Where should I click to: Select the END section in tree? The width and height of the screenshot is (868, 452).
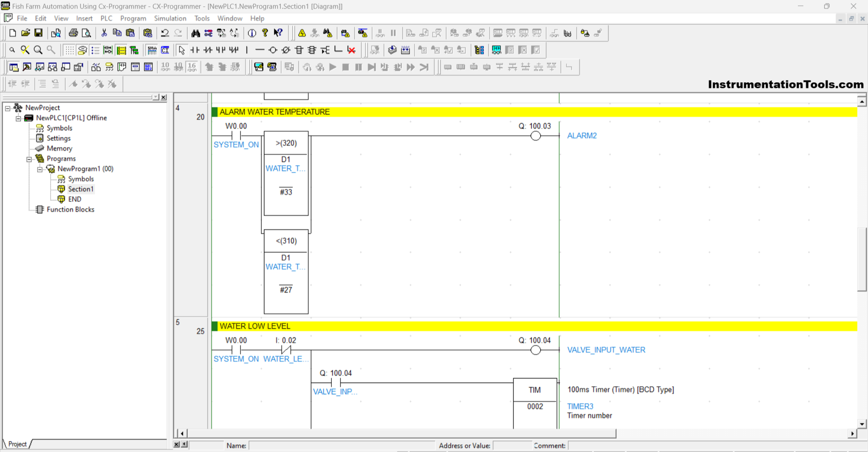point(75,199)
